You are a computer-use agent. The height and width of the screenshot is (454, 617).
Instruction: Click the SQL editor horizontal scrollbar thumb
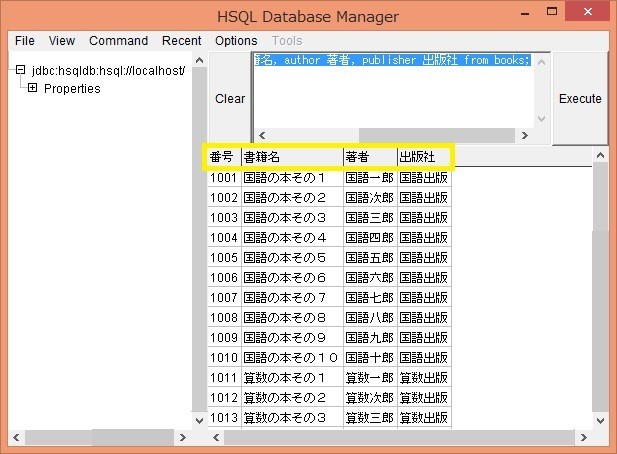point(437,135)
